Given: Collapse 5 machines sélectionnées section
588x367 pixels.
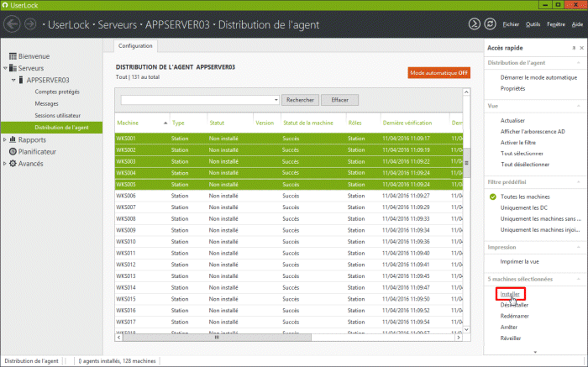Looking at the screenshot, I should pyautogui.click(x=578, y=280).
